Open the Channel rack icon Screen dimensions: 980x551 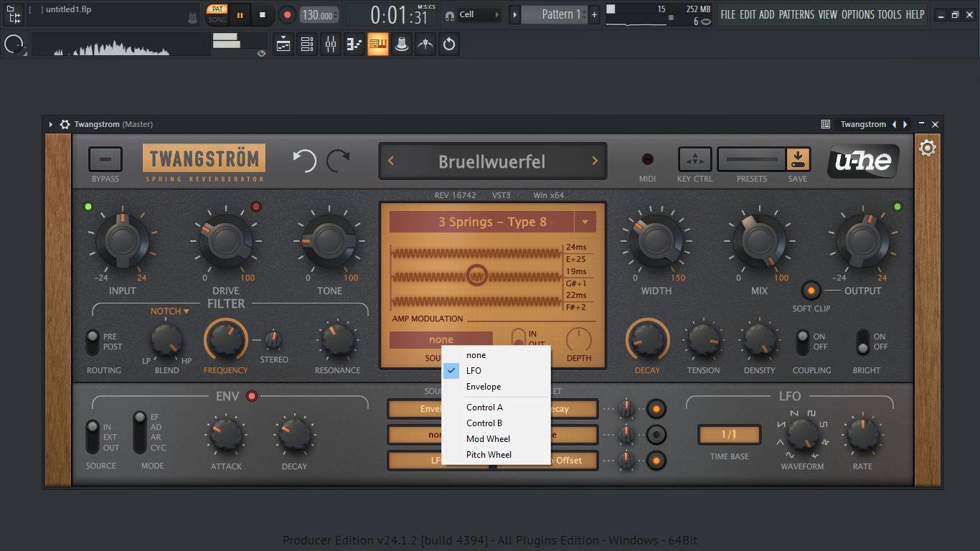[x=307, y=44]
